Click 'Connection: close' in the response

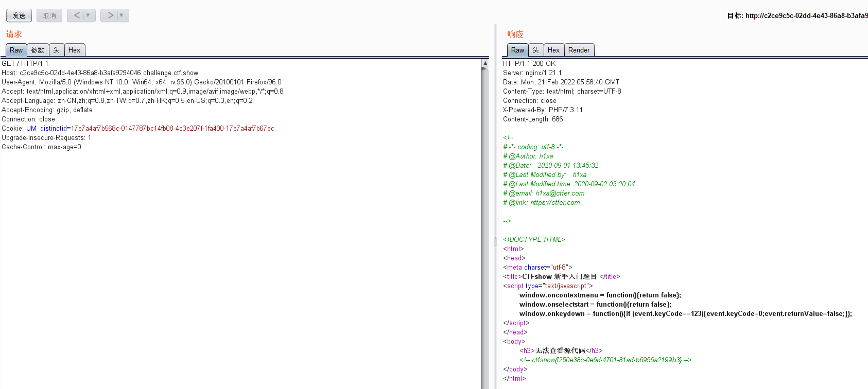coord(530,100)
